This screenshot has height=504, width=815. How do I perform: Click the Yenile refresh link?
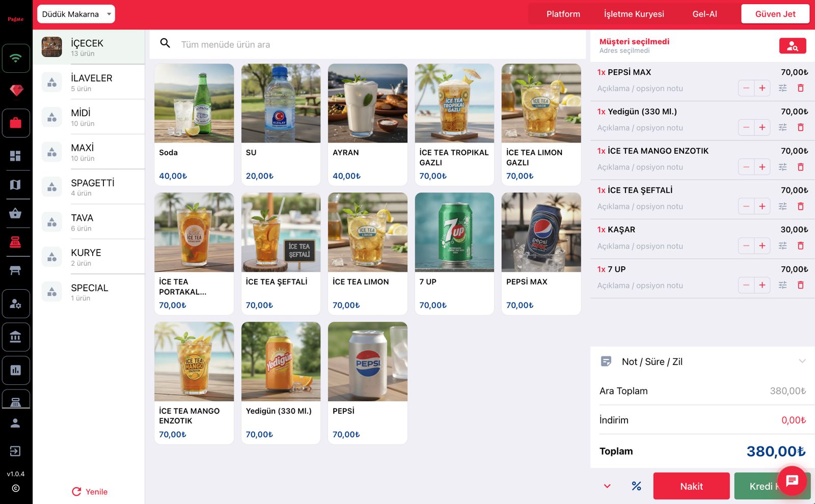(90, 492)
